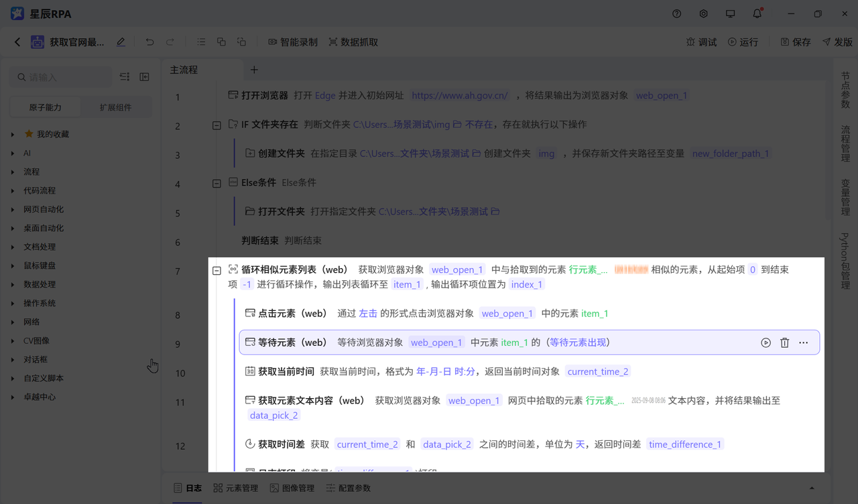Rename flow with the pencil icon

click(121, 42)
